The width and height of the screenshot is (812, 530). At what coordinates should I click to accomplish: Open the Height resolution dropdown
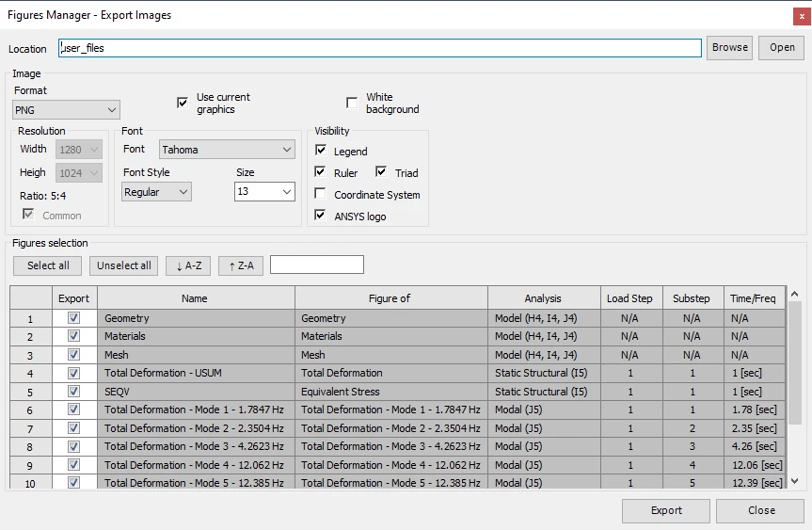(x=79, y=173)
